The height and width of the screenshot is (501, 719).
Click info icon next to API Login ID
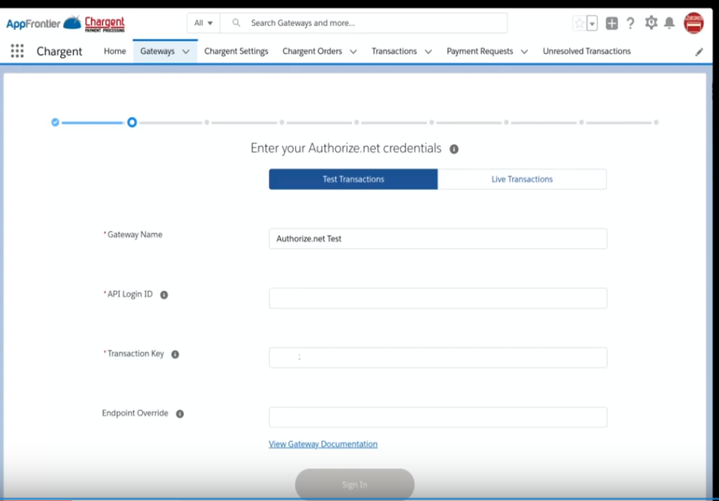[x=164, y=295]
